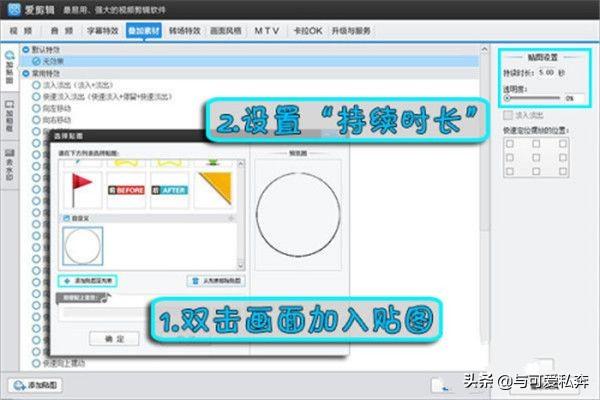Collapse the 自定义 sticker section
The image size is (600, 400).
[x=231, y=216]
